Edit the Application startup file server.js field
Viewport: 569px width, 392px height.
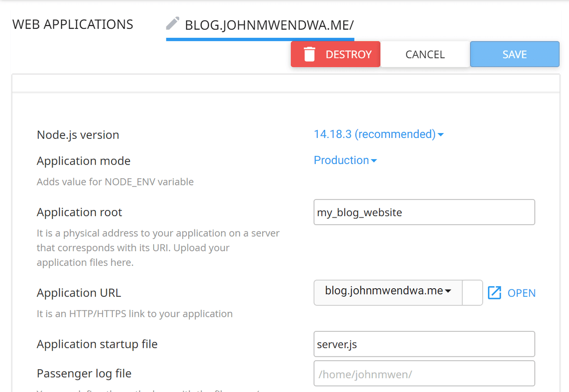tap(423, 344)
